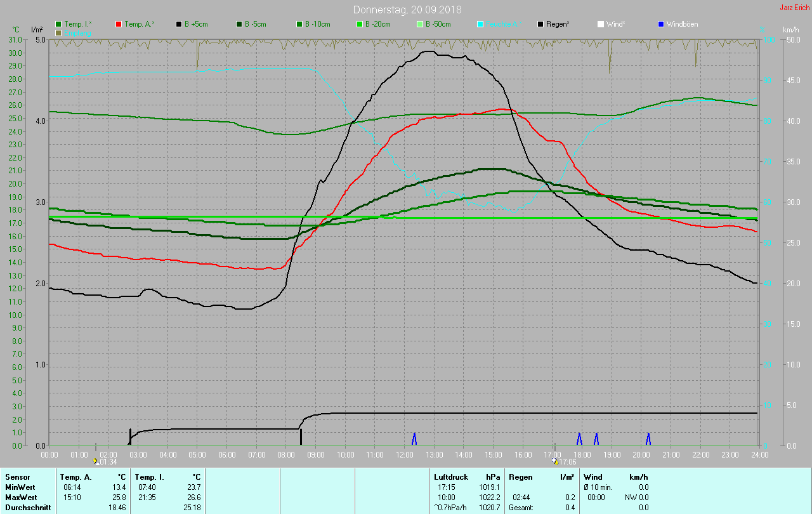Click the Luftdruck header in the table
The height and width of the screenshot is (514, 812).
(x=451, y=477)
